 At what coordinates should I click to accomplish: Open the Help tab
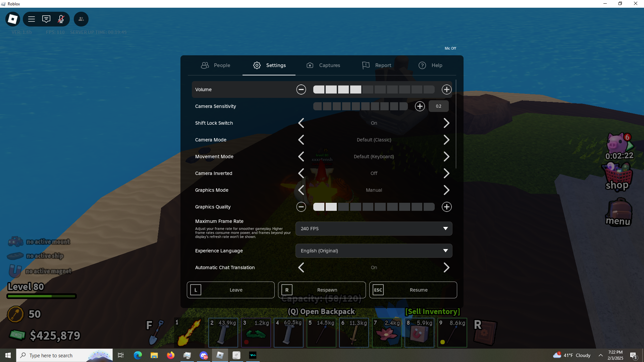point(430,65)
